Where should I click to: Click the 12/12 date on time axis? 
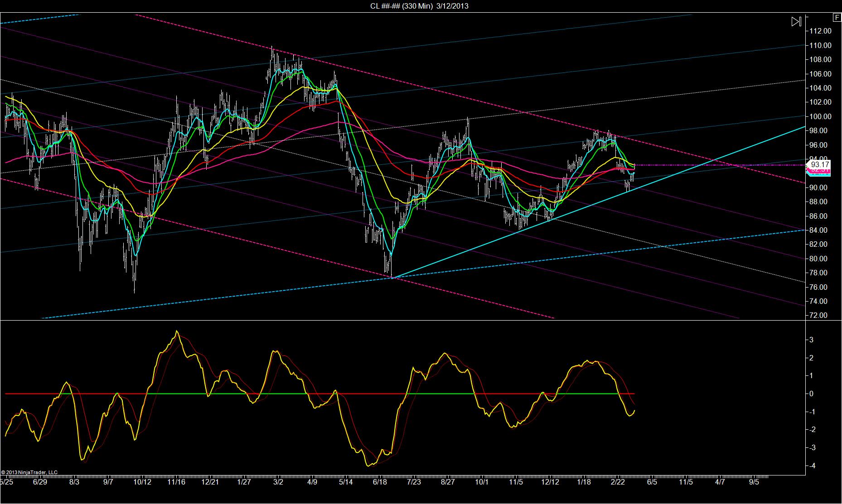point(550,482)
